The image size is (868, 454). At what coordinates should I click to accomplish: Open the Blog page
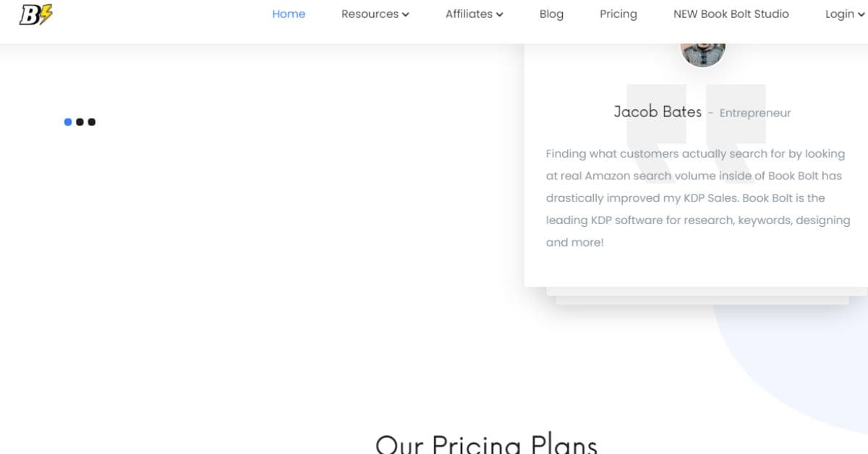coord(551,14)
